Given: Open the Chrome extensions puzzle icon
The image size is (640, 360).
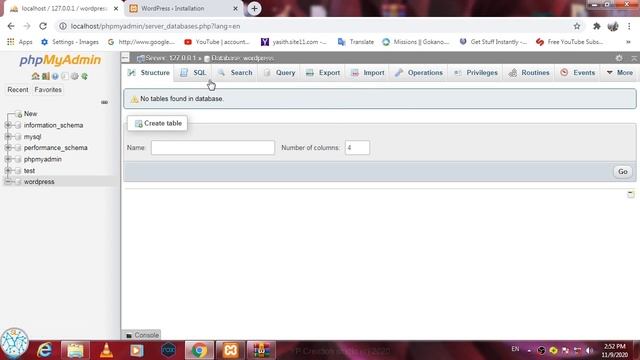Looking at the screenshot, I should coord(596,26).
